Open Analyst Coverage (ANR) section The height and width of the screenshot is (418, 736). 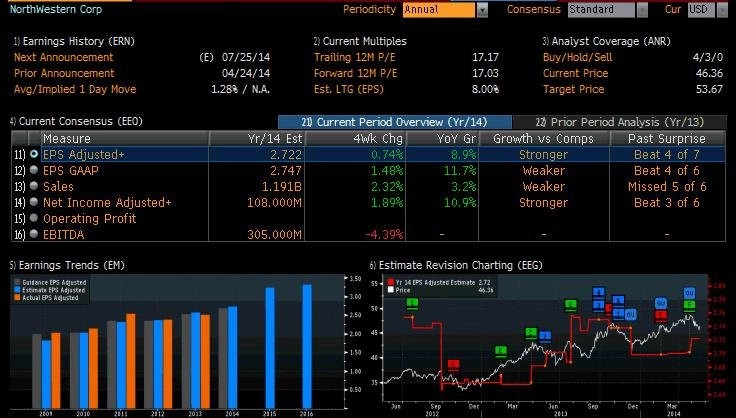606,41
